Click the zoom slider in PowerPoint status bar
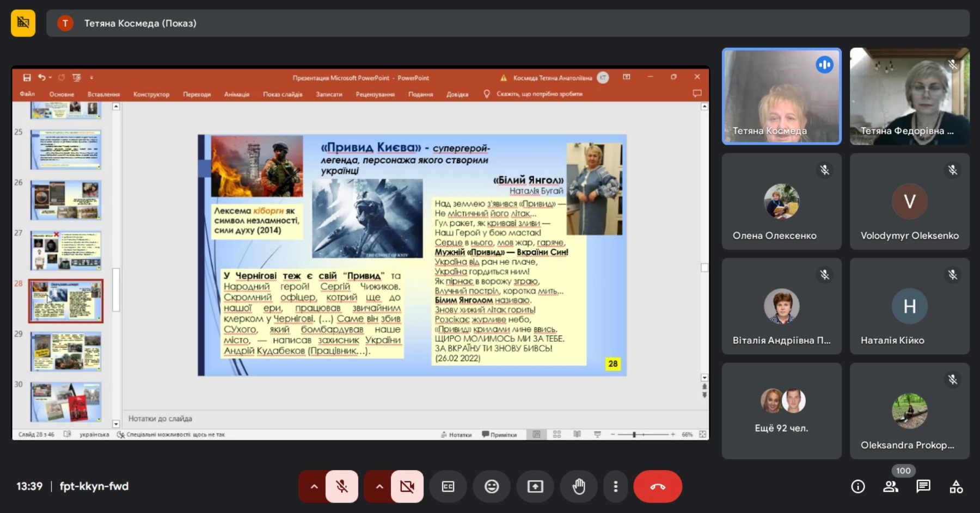Screen dimensions: 980x513 (642, 435)
